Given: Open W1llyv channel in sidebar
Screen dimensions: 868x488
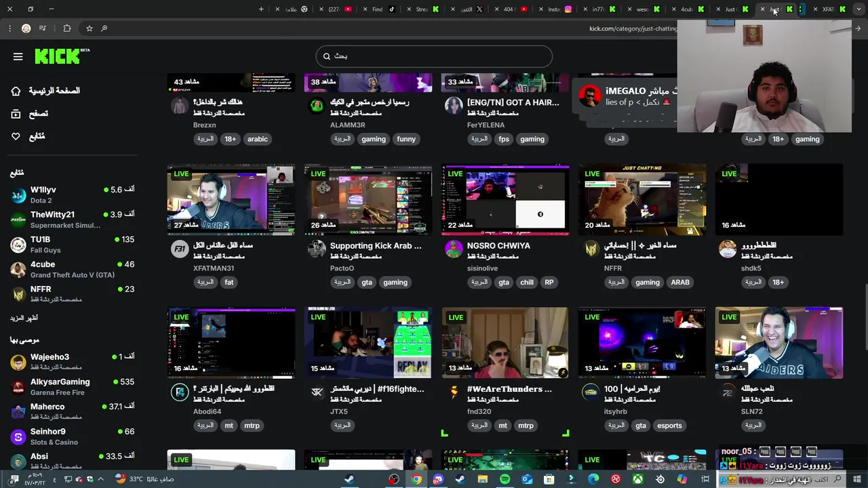Looking at the screenshot, I should (72, 195).
